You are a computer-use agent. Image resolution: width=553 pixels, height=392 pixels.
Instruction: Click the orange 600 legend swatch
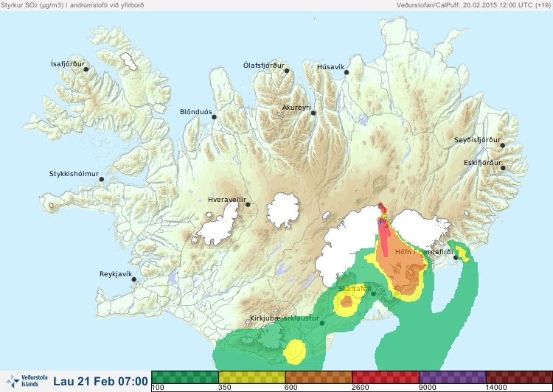pos(319,377)
